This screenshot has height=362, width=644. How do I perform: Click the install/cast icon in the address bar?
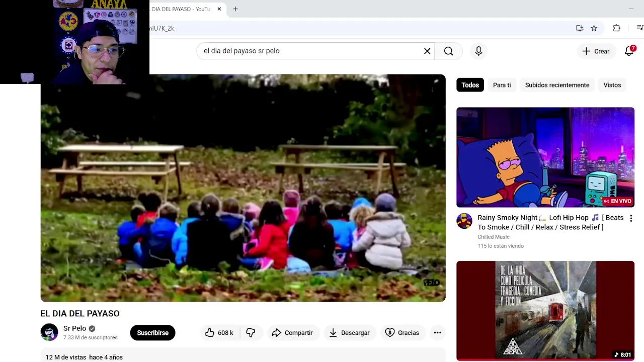point(580,28)
